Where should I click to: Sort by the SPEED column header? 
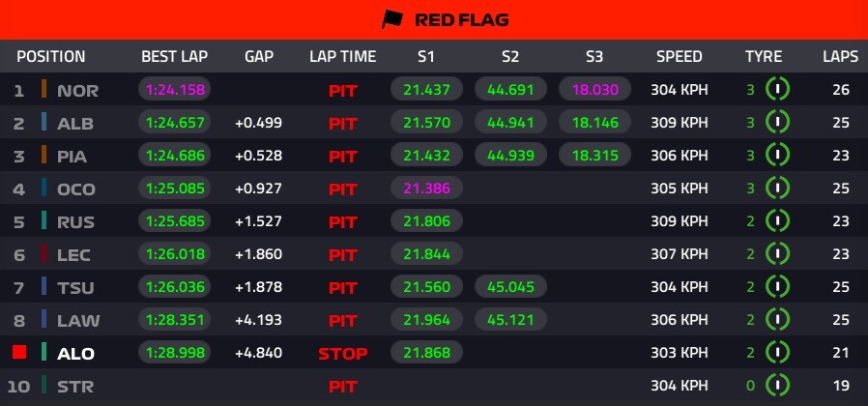tap(680, 56)
